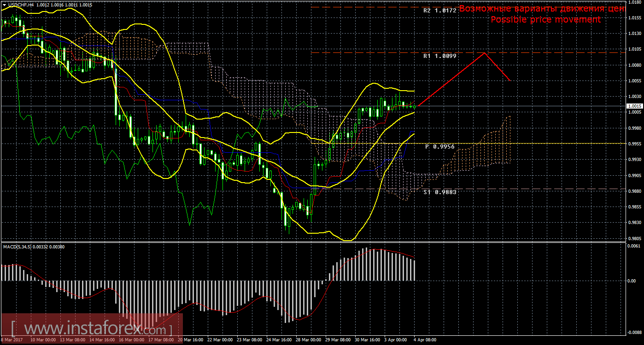Screen dimensions: 644x345
Task: Click the 1.0155 price axis value
Action: coord(634,18)
